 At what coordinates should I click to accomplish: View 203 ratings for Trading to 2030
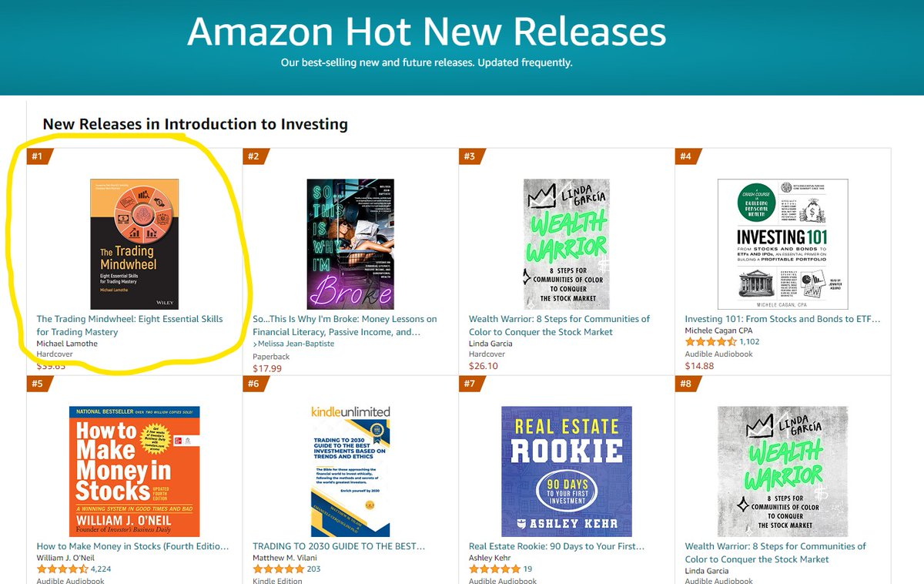(313, 569)
